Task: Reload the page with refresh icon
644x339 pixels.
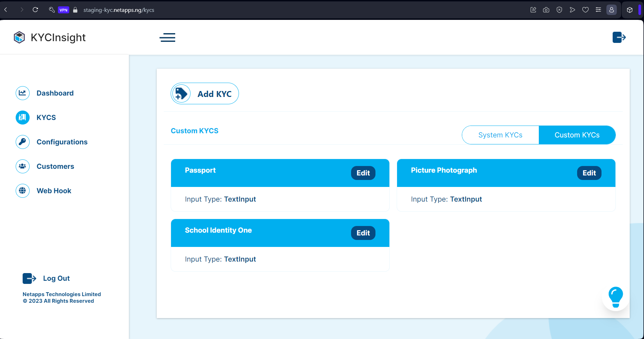Action: [x=35, y=10]
